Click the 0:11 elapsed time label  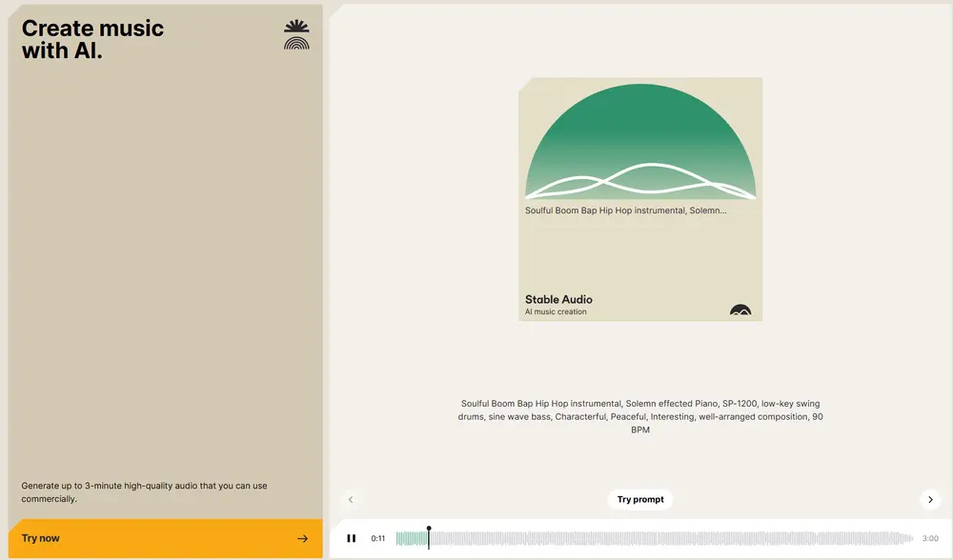(x=378, y=538)
